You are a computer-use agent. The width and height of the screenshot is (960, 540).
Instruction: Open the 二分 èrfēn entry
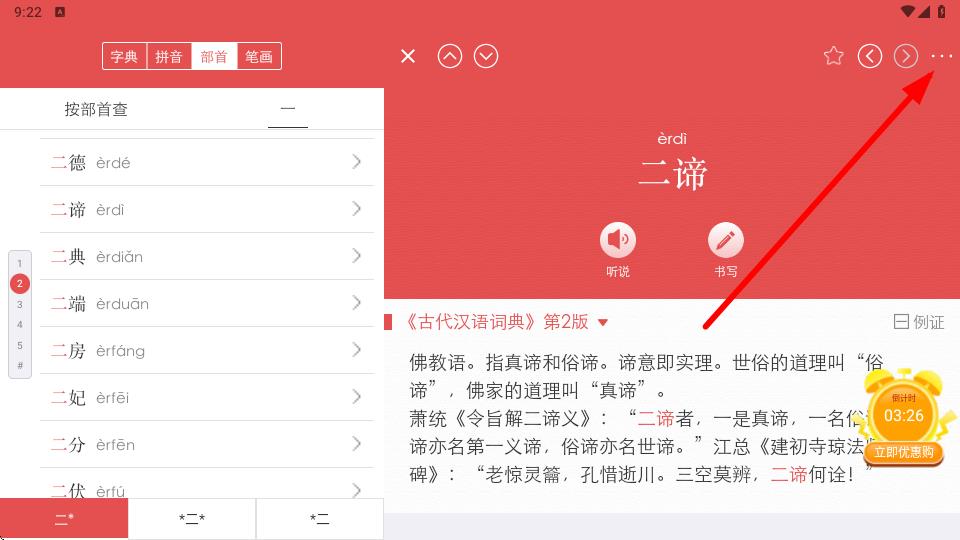click(x=207, y=444)
